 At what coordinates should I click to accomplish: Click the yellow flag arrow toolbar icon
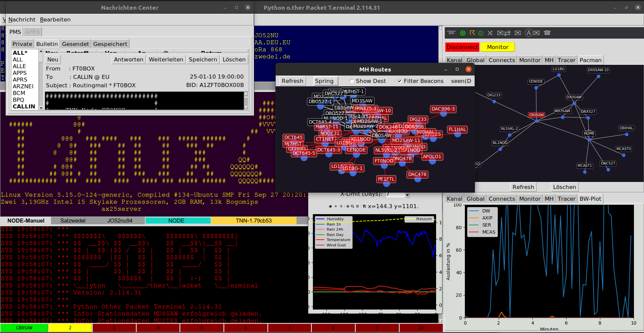472,33
